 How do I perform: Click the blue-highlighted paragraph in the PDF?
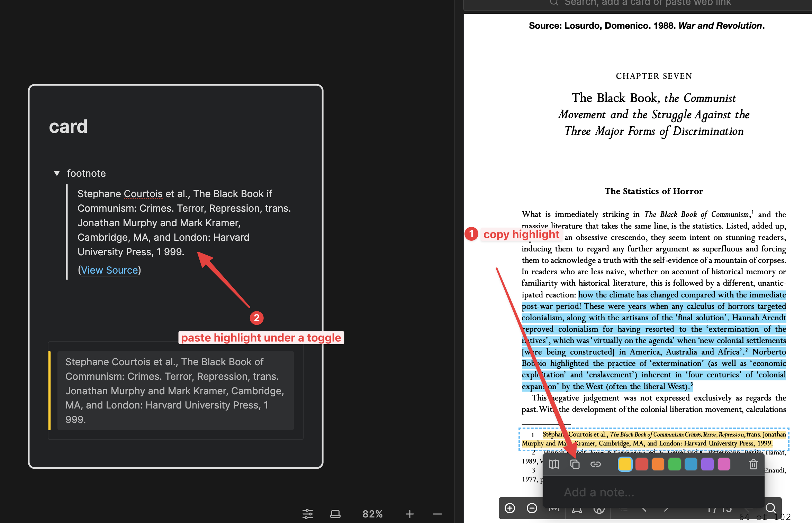pyautogui.click(x=654, y=341)
